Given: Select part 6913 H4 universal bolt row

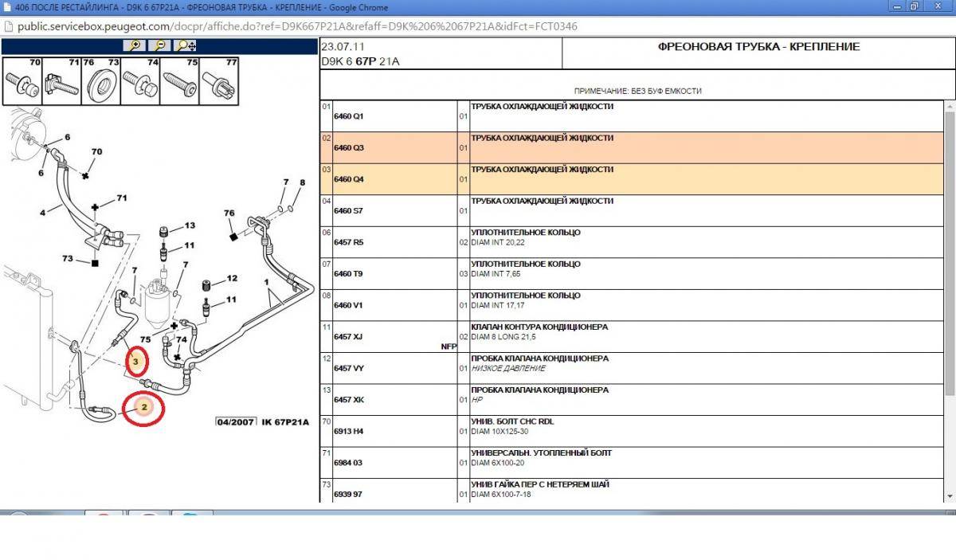Looking at the screenshot, I should (348, 431).
